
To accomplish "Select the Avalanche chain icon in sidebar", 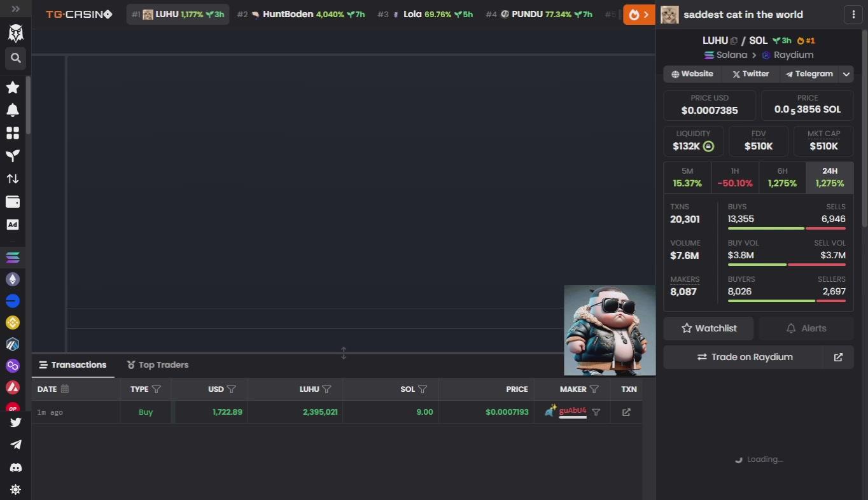I will (13, 387).
